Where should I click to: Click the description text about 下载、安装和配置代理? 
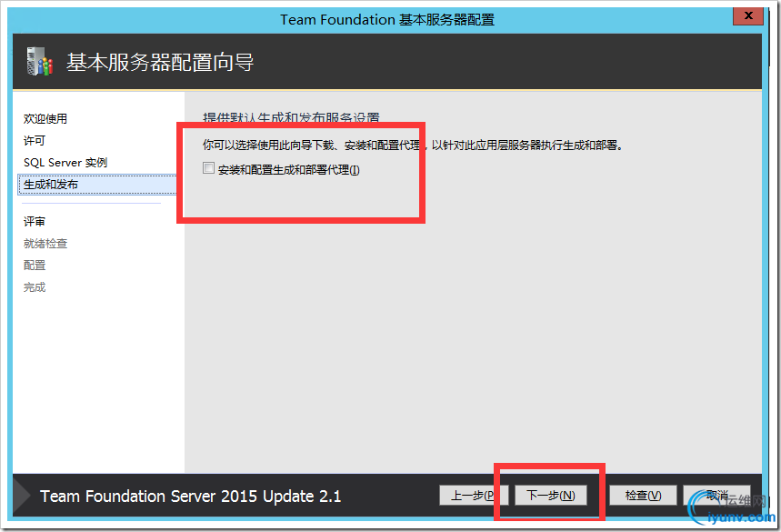click(413, 145)
